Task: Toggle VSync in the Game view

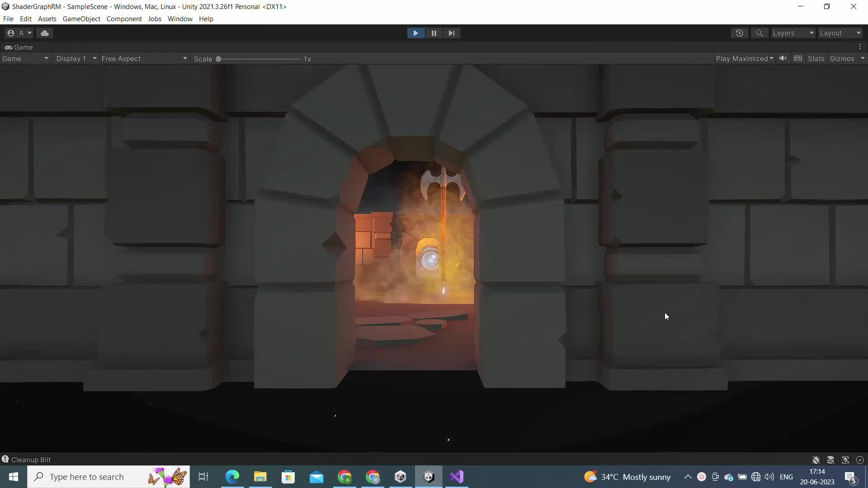Action: pos(797,58)
